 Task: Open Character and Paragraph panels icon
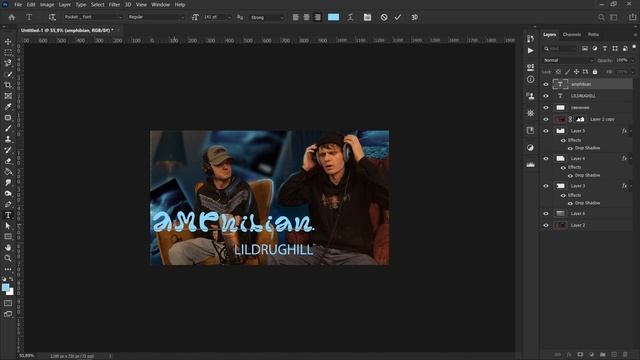[x=367, y=17]
